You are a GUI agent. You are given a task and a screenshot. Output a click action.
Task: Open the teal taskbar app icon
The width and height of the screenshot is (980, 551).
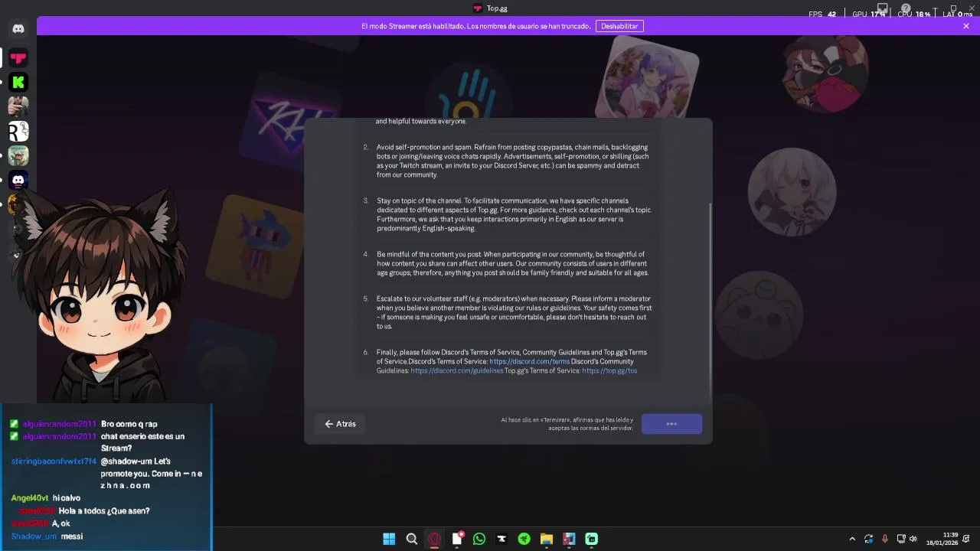pyautogui.click(x=591, y=539)
